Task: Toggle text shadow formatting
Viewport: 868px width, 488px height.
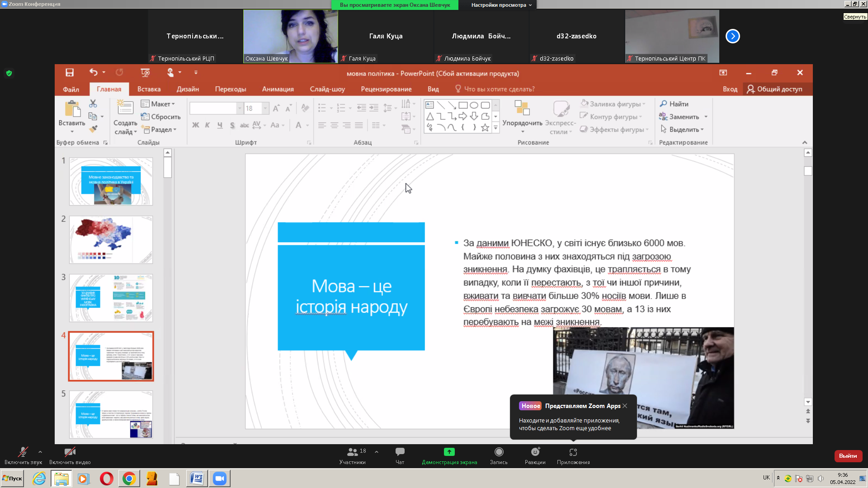Action: click(x=232, y=125)
